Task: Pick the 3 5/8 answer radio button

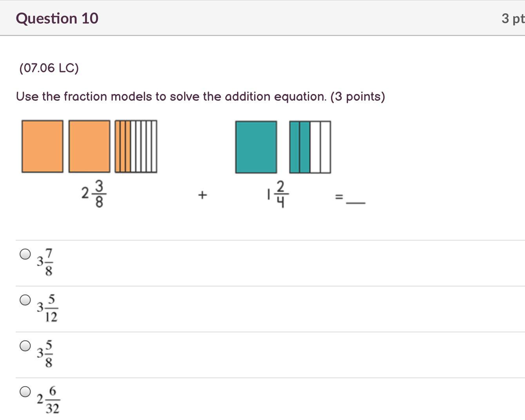Action: click(x=25, y=346)
